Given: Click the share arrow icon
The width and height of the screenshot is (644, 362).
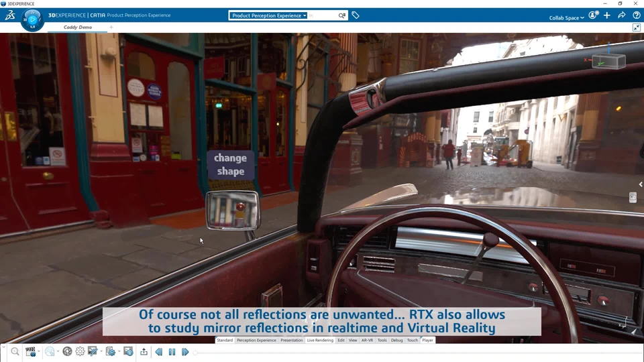Looking at the screenshot, I should click(621, 15).
